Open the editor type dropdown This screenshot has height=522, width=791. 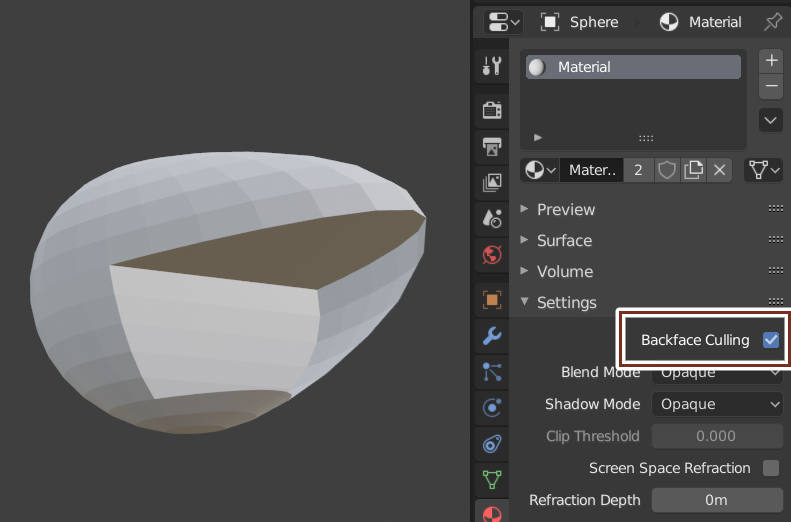tap(502, 22)
